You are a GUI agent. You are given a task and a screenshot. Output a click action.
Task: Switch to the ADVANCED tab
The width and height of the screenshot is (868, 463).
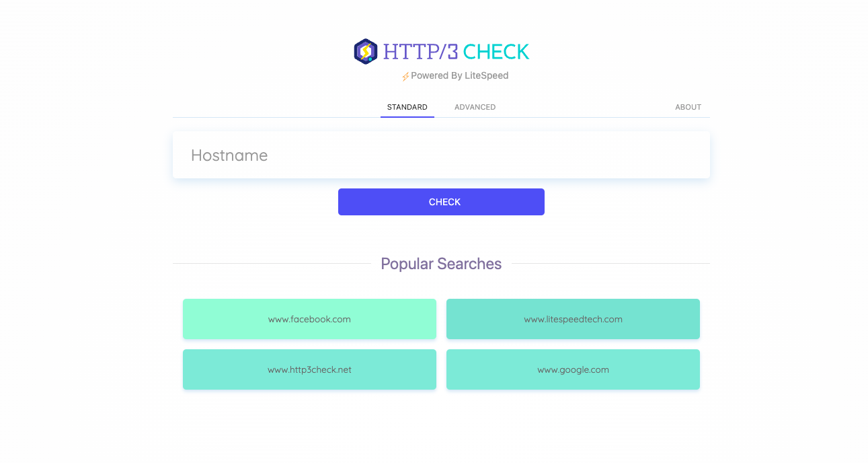(x=475, y=107)
